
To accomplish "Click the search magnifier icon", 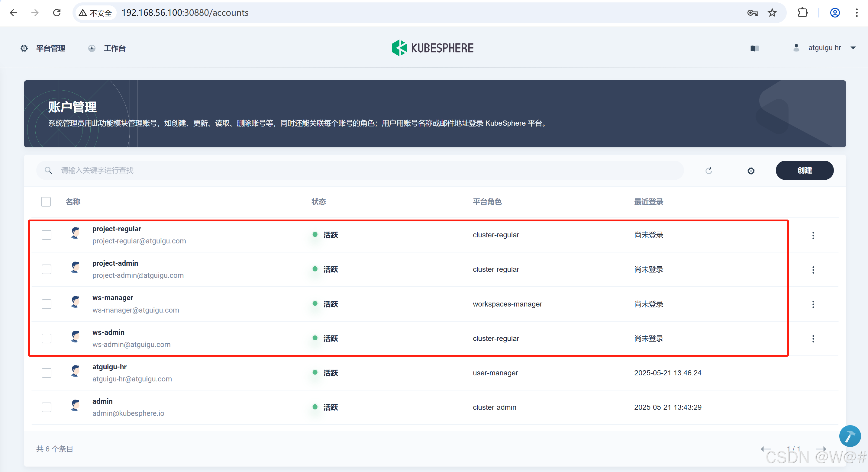I will click(x=48, y=170).
